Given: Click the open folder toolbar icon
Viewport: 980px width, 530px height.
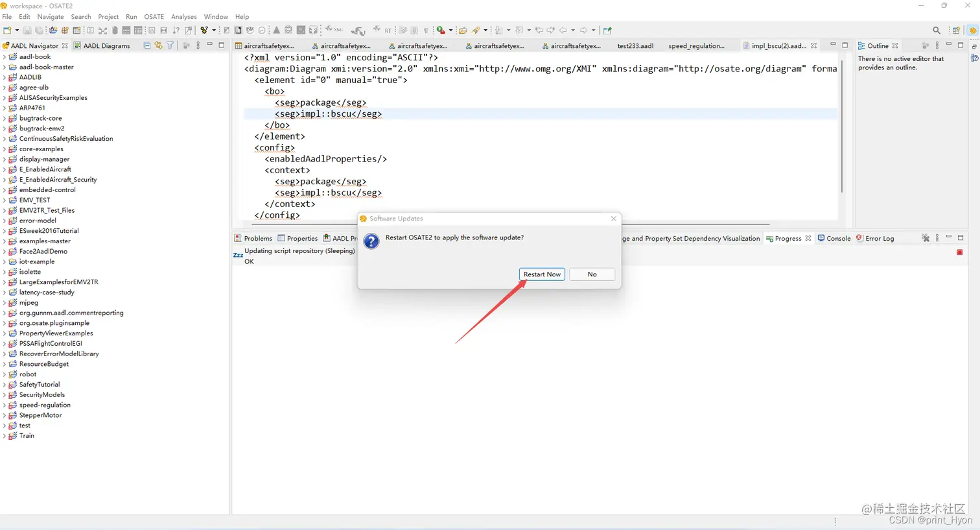Looking at the screenshot, I should pos(463,30).
